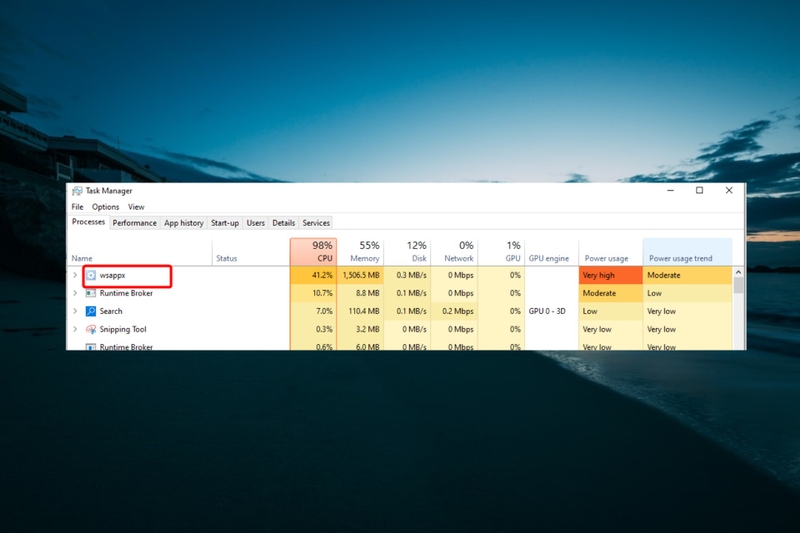Click the Task Manager title bar icon
Screen dimensions: 800x533
[77, 191]
